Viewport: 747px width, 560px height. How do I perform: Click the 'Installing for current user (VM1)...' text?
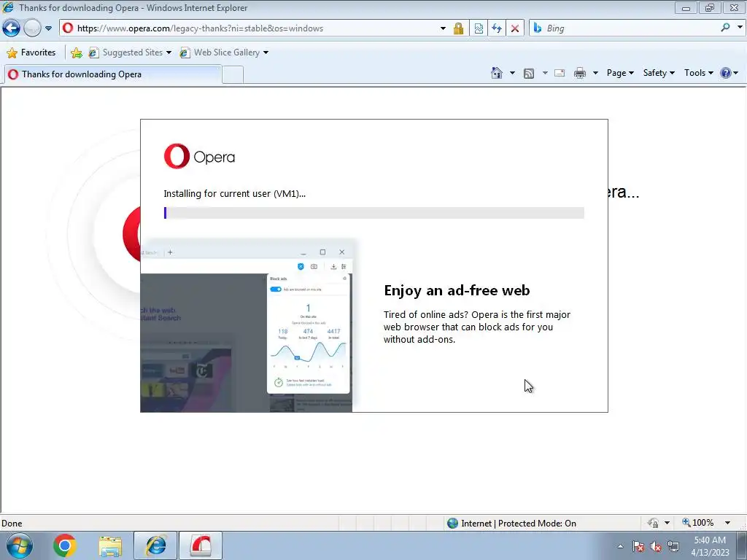click(x=234, y=193)
